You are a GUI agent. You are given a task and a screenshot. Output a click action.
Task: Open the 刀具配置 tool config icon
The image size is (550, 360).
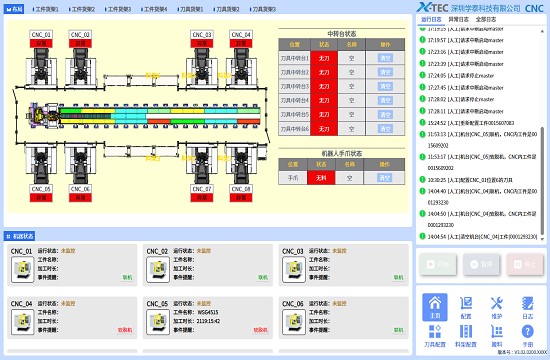[x=435, y=336]
